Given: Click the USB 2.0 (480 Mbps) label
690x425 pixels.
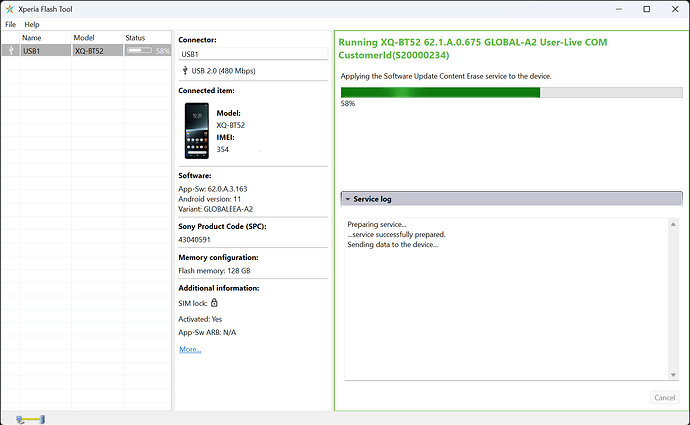Looking at the screenshot, I should (x=223, y=71).
